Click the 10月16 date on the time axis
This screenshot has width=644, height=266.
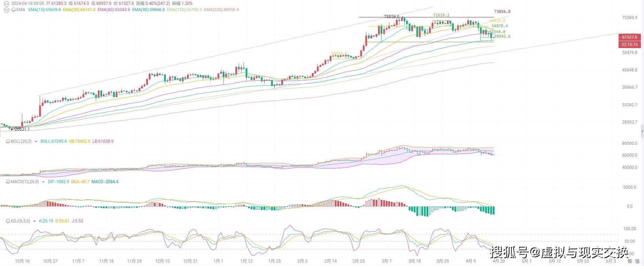point(22,261)
